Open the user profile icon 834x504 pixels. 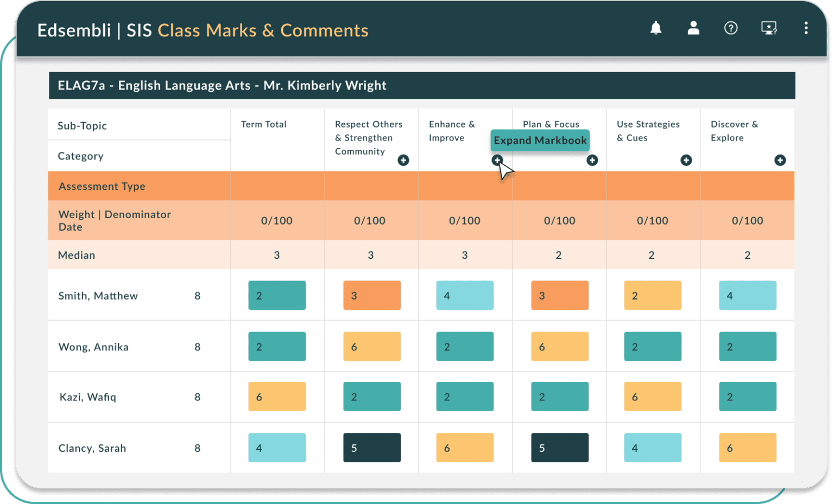click(x=693, y=28)
